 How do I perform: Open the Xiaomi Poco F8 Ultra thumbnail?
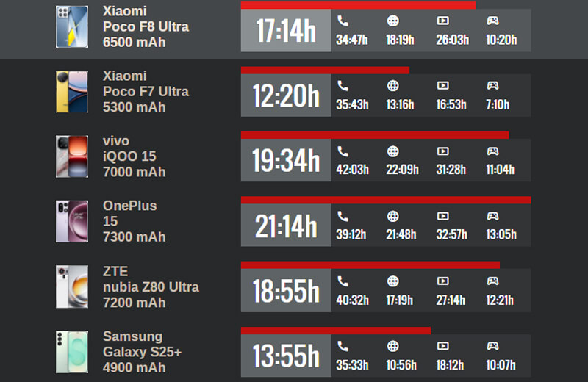(72, 27)
